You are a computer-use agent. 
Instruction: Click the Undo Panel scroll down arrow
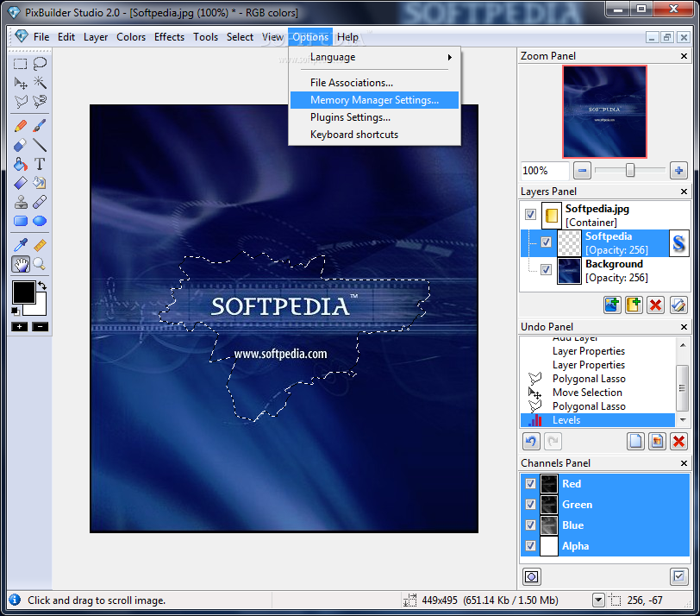coord(683,419)
